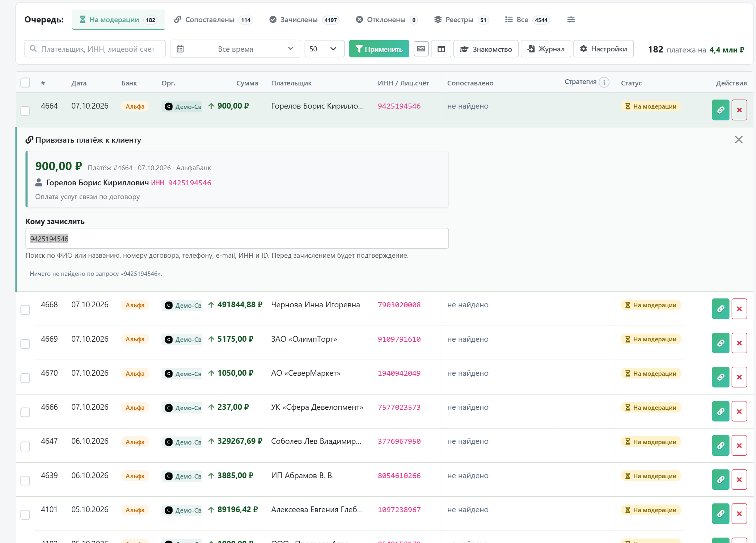
Task: Reject payment 4666 with red cross
Action: tap(739, 411)
